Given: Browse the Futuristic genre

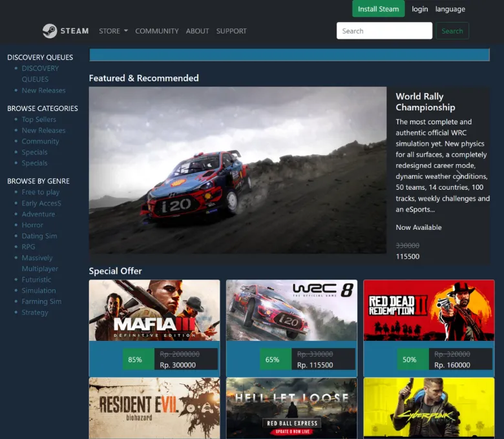Looking at the screenshot, I should pos(36,280).
